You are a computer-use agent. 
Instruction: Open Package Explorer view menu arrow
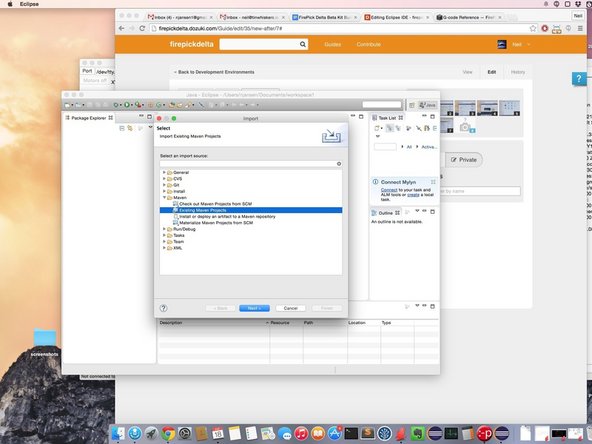[x=150, y=127]
